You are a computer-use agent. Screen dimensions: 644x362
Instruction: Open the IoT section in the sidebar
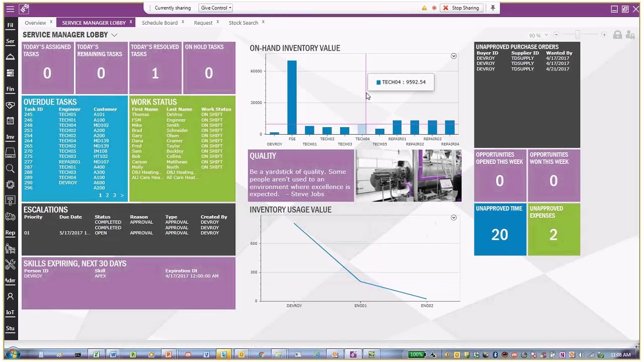[x=10, y=312]
